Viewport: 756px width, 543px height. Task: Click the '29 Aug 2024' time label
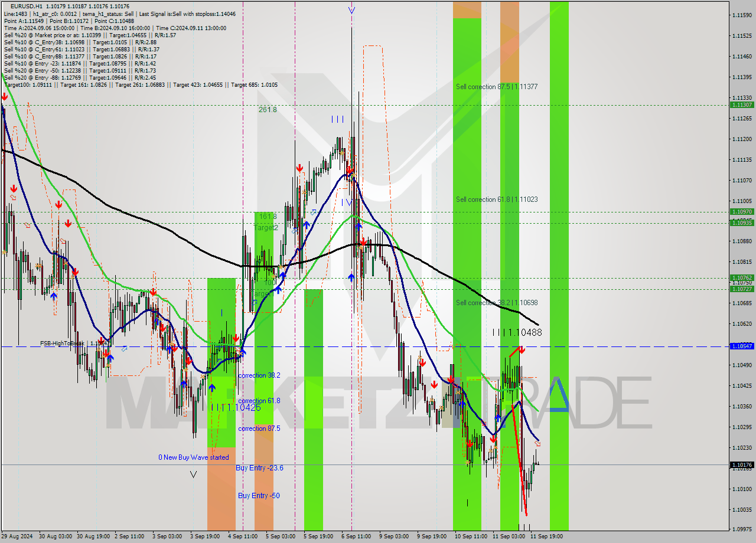(x=17, y=537)
